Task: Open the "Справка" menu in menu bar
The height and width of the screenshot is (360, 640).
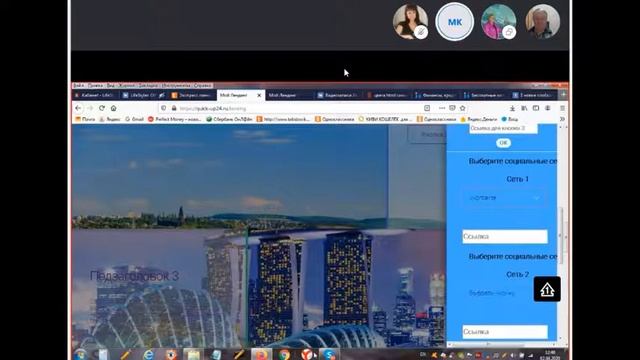Action: click(202, 86)
